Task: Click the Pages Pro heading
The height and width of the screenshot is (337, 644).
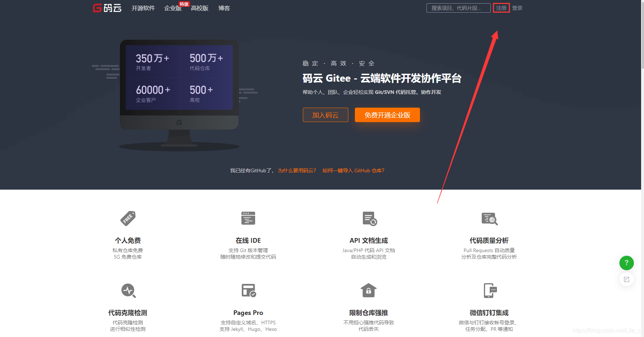Action: [248, 313]
